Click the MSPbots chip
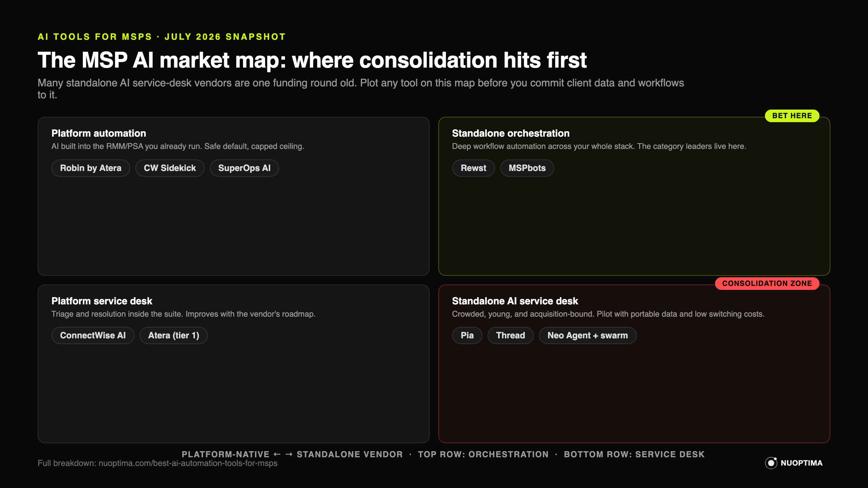 coord(527,168)
